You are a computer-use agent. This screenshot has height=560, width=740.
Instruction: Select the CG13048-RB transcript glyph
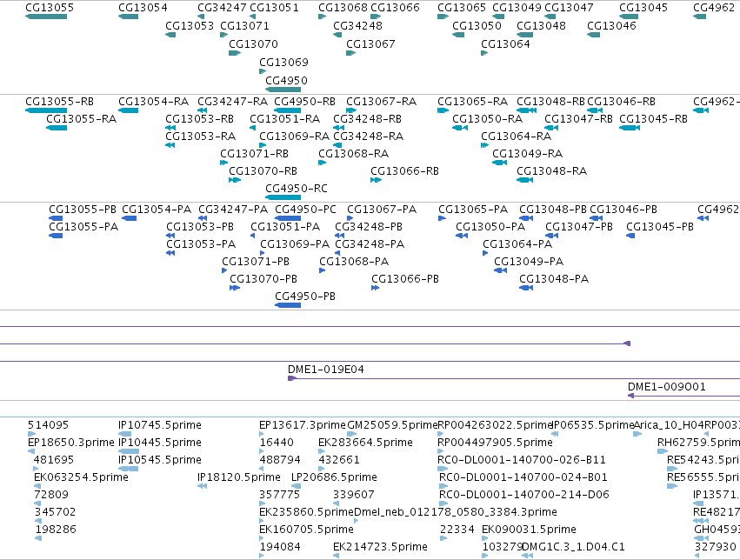pos(526,110)
